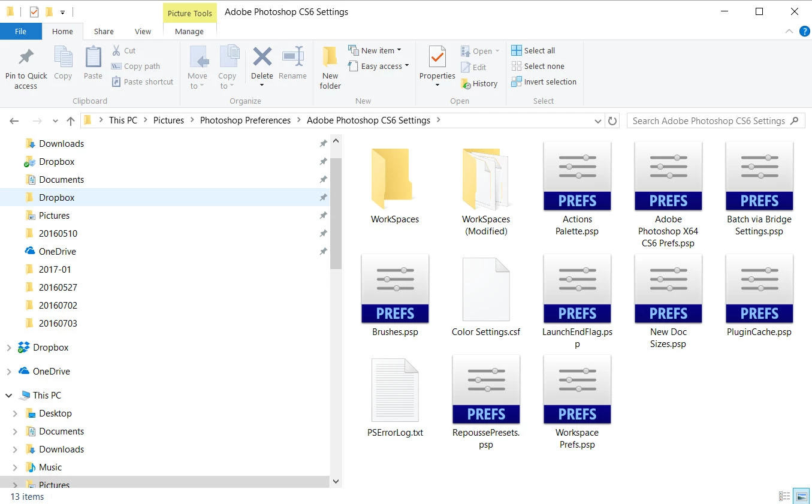Switch to large icons view in status bar
Image resolution: width=812 pixels, height=504 pixels.
click(x=801, y=496)
